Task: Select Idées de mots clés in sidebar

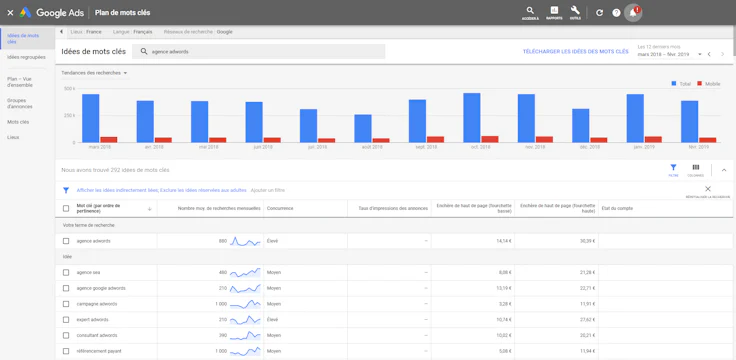Action: [28, 38]
